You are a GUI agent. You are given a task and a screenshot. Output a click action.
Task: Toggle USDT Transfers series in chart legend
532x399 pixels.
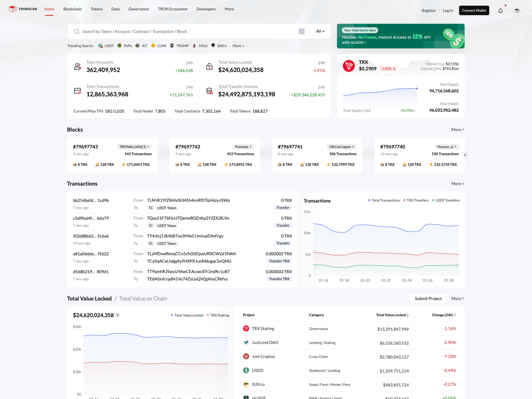[446, 200]
